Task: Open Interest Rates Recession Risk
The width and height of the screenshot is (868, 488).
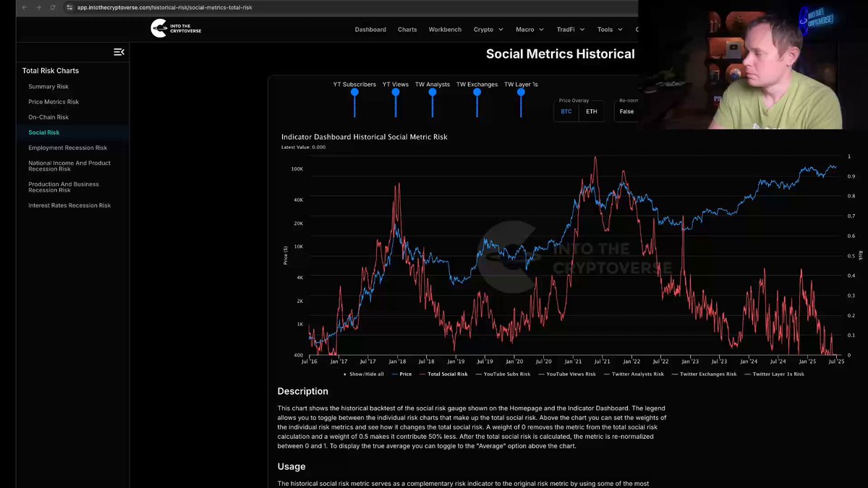Action: pyautogui.click(x=69, y=205)
